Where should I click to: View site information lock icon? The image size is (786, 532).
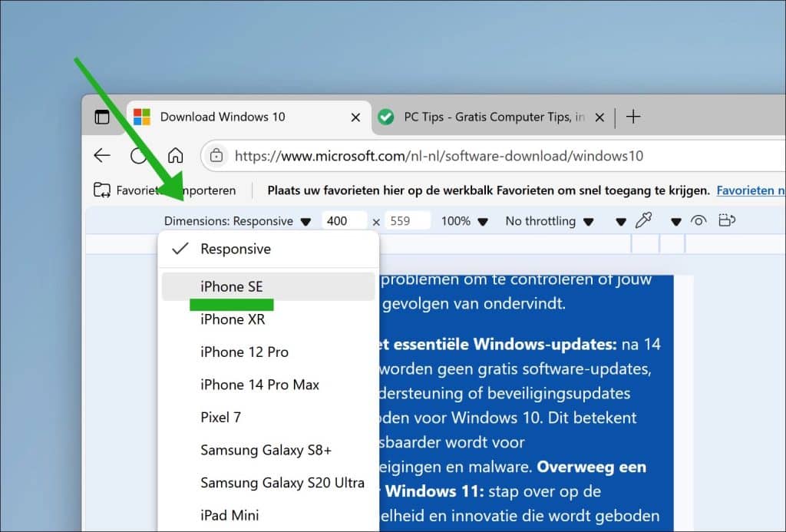tap(216, 155)
